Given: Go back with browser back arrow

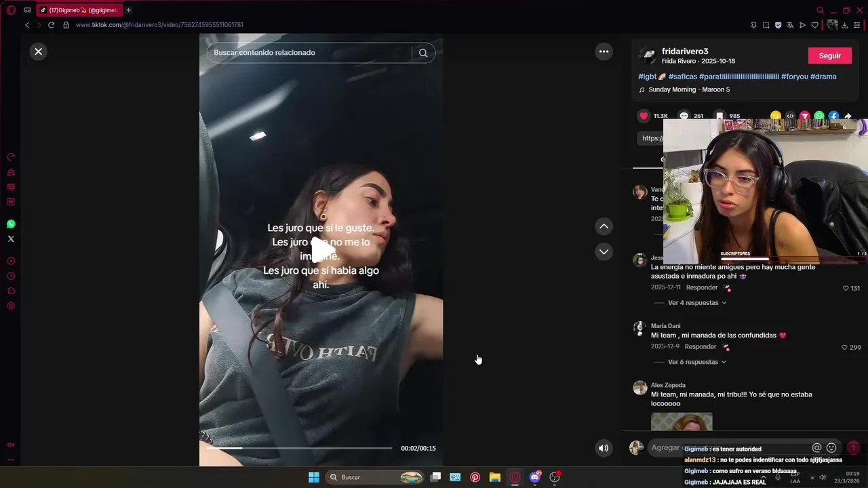Looking at the screenshot, I should point(27,25).
